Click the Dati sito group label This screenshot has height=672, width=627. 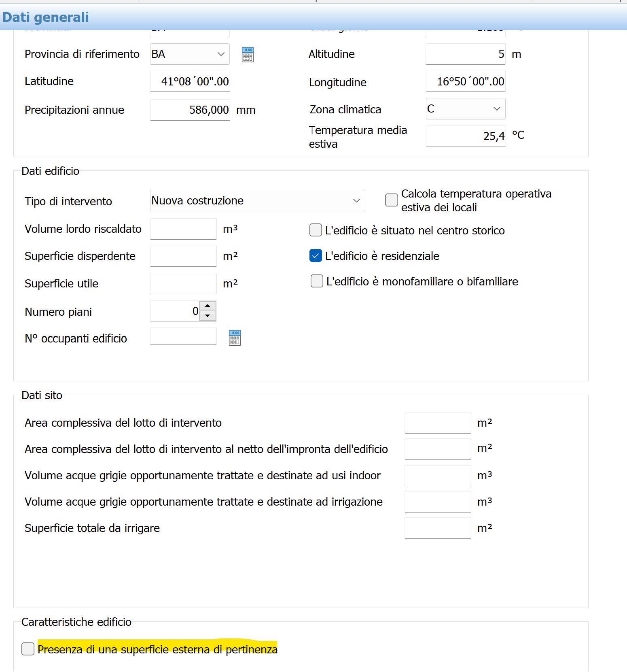pyautogui.click(x=42, y=395)
